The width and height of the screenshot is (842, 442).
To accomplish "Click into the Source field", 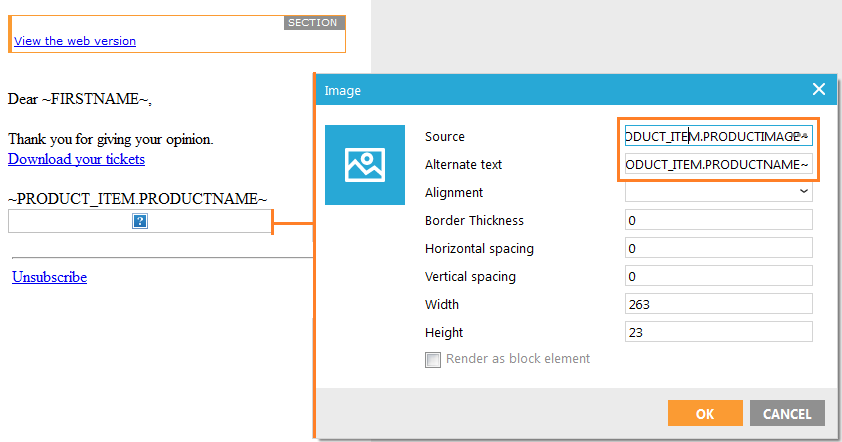I will pyautogui.click(x=717, y=136).
